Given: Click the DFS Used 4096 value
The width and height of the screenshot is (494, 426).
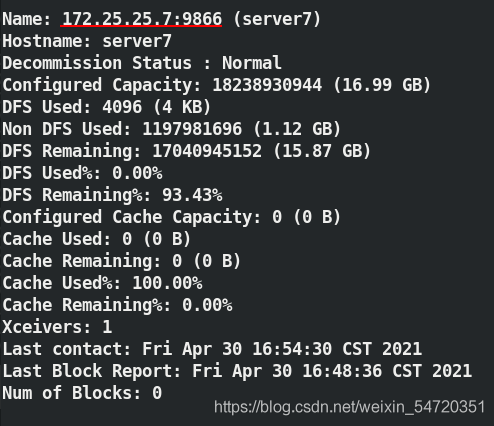Looking at the screenshot, I should click(x=122, y=107).
